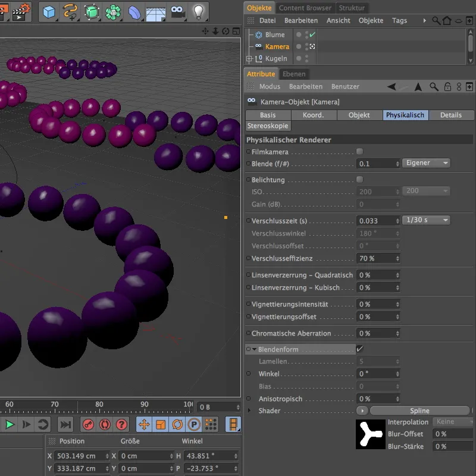This screenshot has width=476, height=476.
Task: Search in the Attribute manager
Action: pos(434,87)
